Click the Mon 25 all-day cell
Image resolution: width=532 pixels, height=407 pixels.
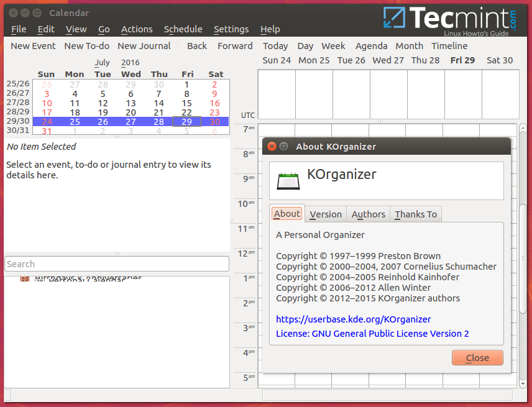[314, 94]
